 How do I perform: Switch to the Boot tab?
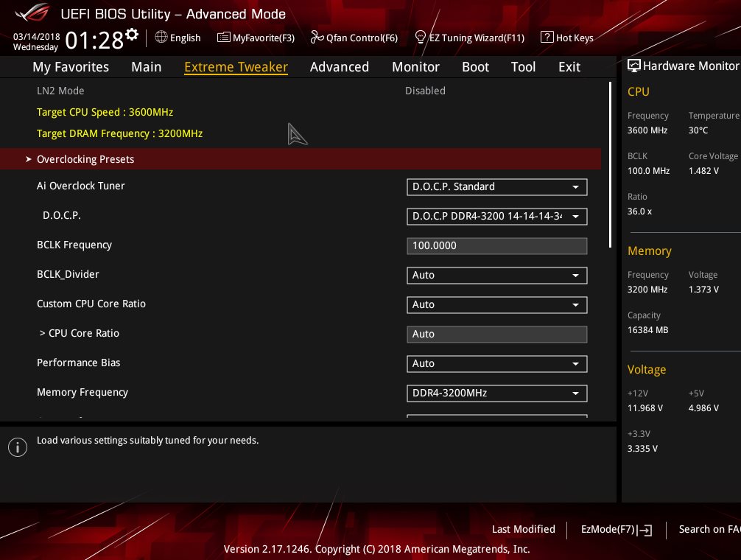click(475, 67)
